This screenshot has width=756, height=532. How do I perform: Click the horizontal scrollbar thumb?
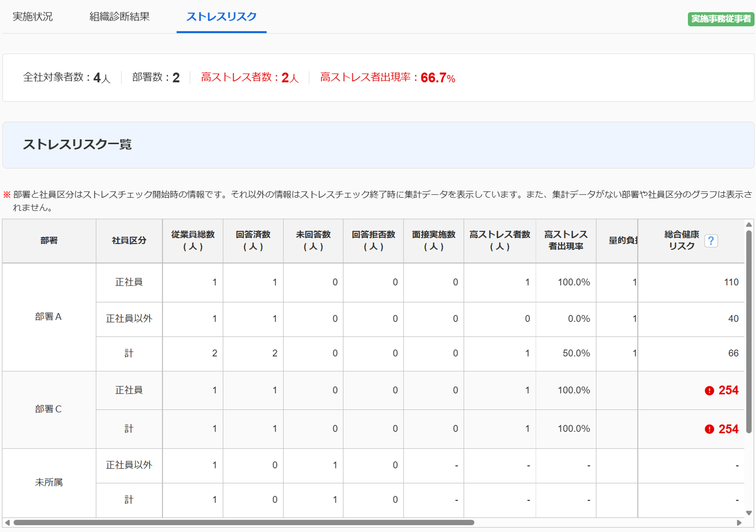tap(244, 523)
